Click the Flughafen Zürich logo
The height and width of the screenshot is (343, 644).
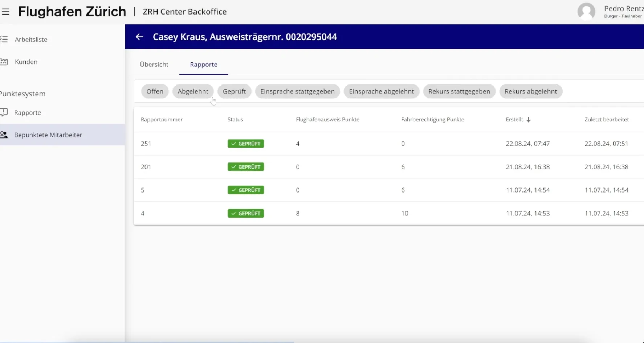72,12
